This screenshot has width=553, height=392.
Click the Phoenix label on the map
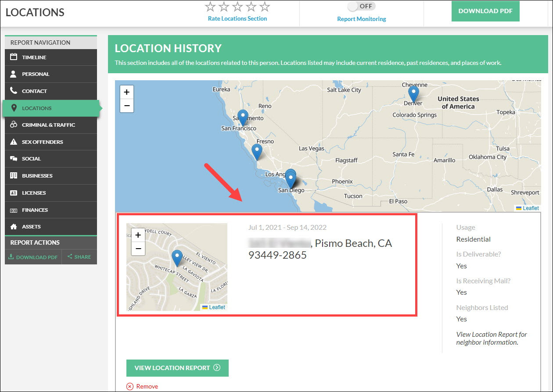(x=342, y=181)
